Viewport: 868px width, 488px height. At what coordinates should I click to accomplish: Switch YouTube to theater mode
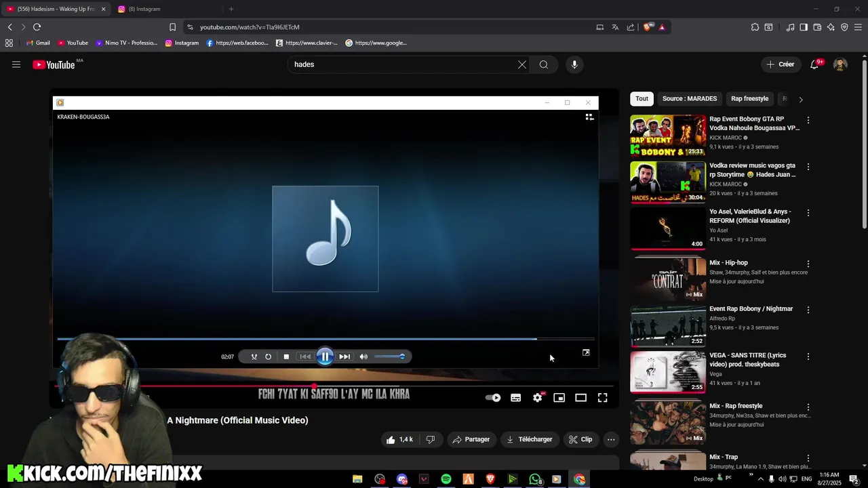click(x=580, y=398)
